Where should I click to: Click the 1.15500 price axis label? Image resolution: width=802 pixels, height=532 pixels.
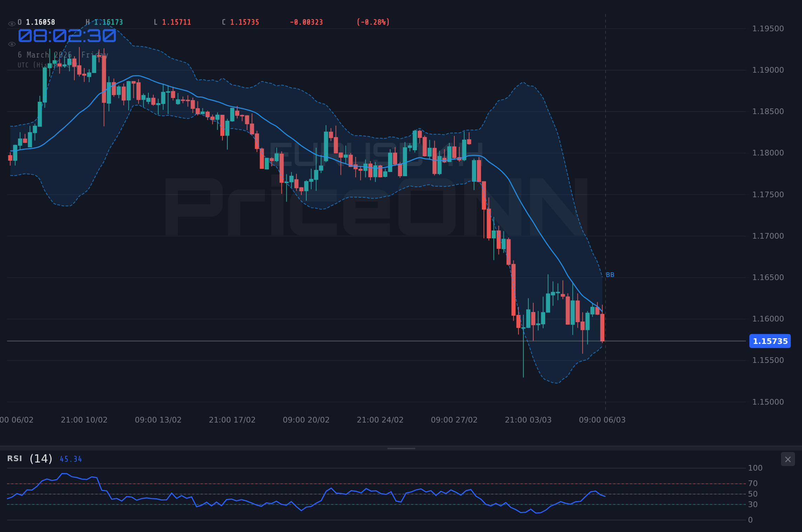768,360
